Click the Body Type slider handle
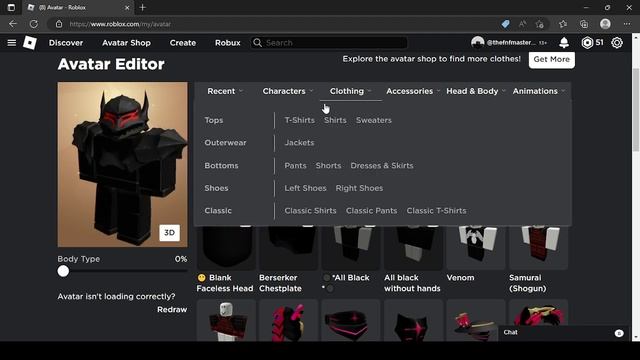 coord(63,271)
